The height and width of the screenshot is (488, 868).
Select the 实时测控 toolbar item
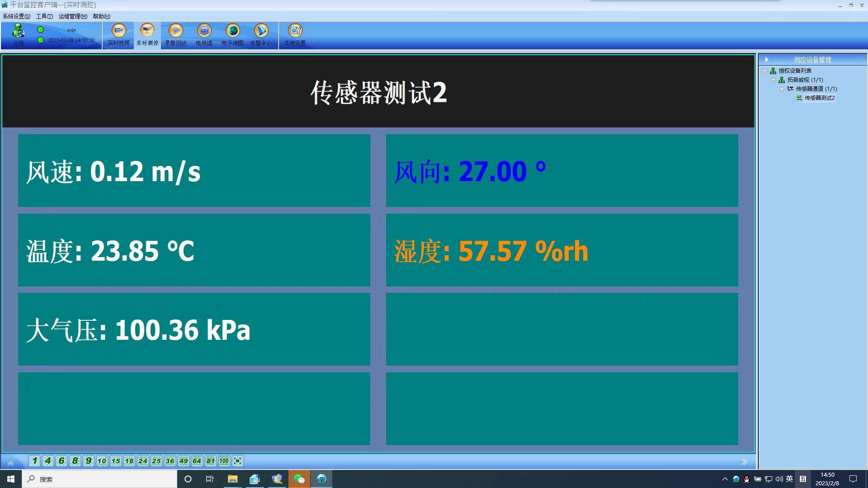tap(147, 35)
